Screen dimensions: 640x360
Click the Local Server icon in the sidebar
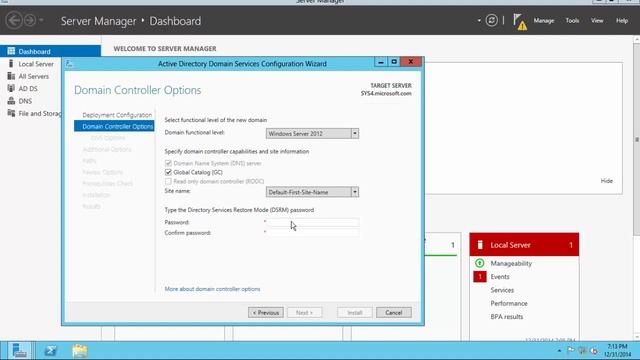pyautogui.click(x=11, y=64)
